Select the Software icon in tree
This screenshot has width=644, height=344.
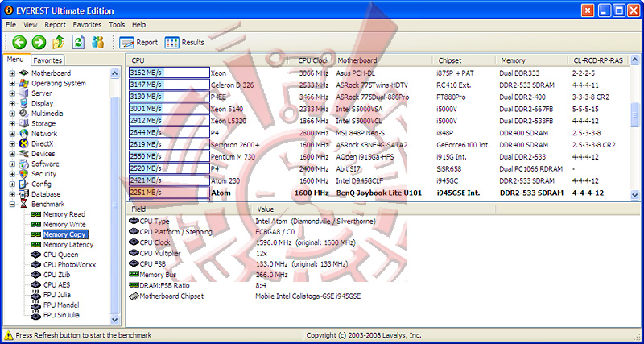click(x=24, y=164)
